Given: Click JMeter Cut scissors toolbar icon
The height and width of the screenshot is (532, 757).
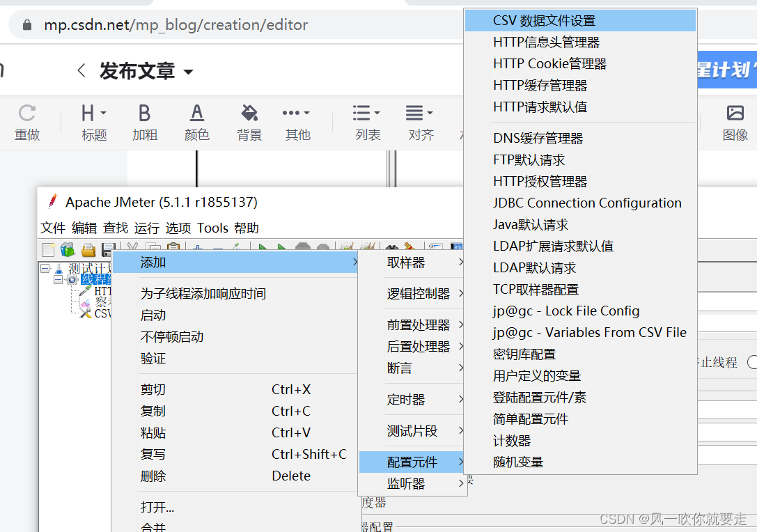Looking at the screenshot, I should (133, 248).
